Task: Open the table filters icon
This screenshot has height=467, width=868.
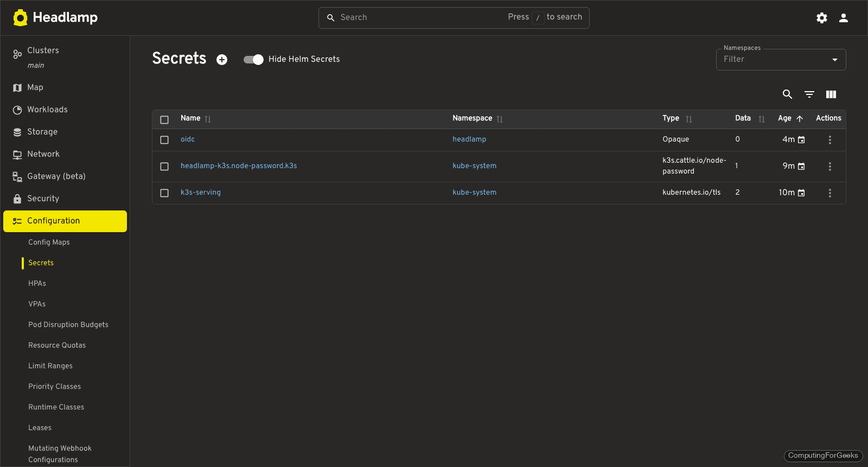Action: pyautogui.click(x=809, y=94)
